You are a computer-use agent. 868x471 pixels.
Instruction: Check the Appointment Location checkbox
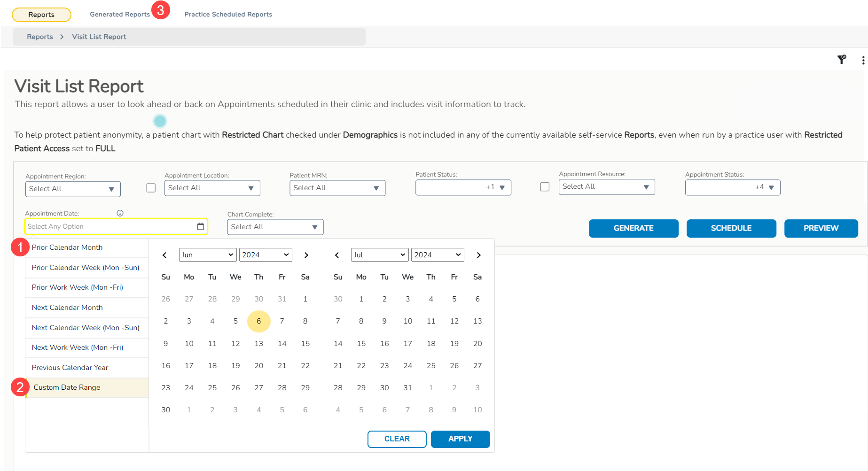[x=151, y=188]
